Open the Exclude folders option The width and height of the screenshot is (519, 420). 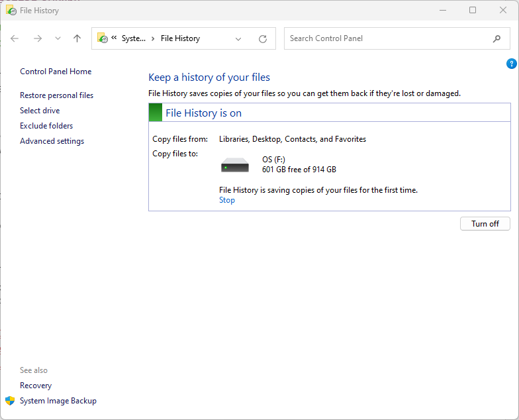(x=46, y=126)
